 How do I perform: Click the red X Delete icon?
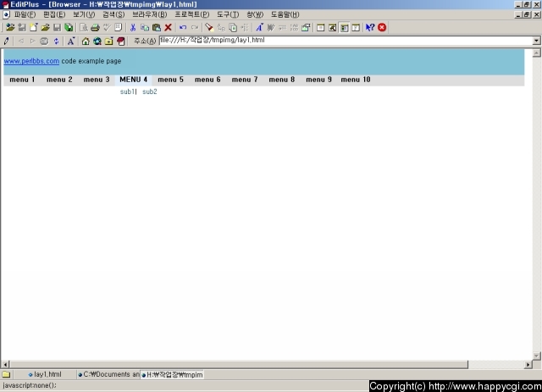(x=168, y=28)
